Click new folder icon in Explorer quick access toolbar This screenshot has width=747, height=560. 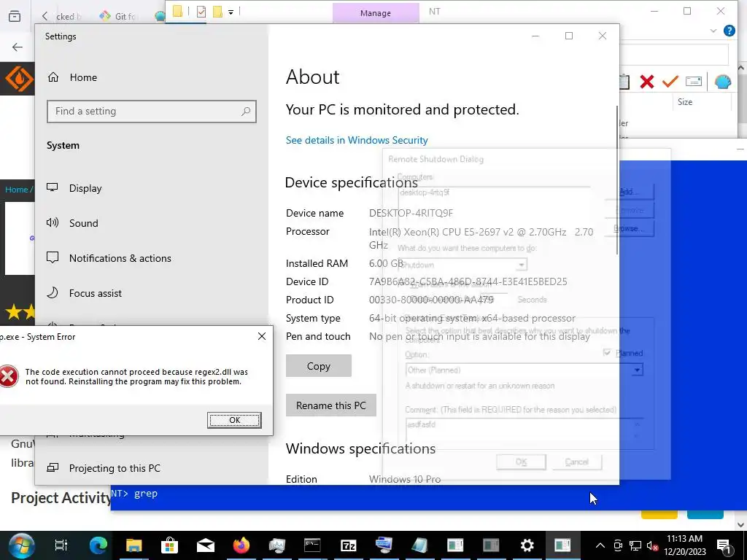coord(217,12)
